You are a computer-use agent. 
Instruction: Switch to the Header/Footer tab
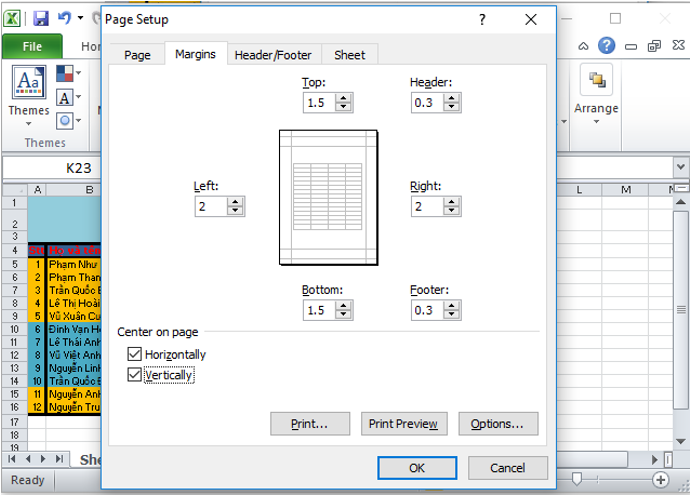click(x=273, y=55)
